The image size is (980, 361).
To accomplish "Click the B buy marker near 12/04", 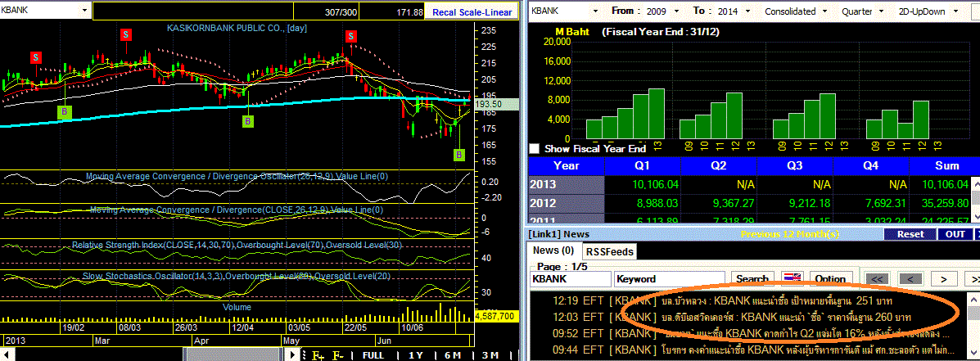I will coord(247,121).
